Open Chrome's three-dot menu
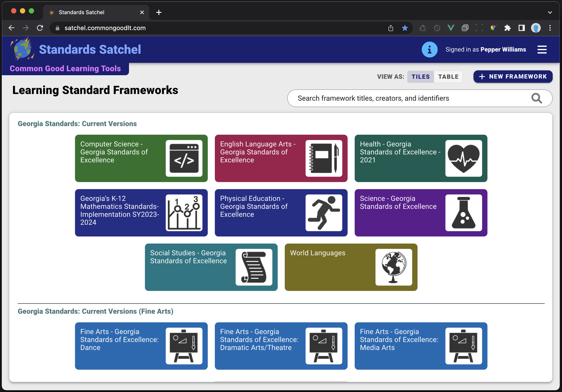Screen dimensions: 562x392 [x=550, y=28]
